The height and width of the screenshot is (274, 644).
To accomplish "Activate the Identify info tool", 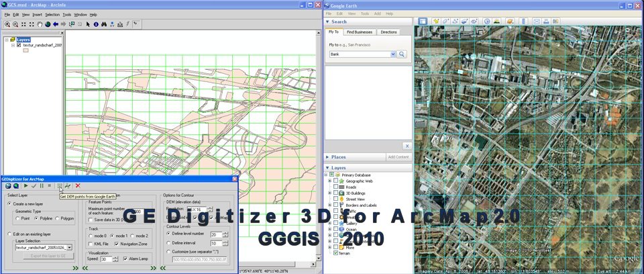I will coord(96,24).
